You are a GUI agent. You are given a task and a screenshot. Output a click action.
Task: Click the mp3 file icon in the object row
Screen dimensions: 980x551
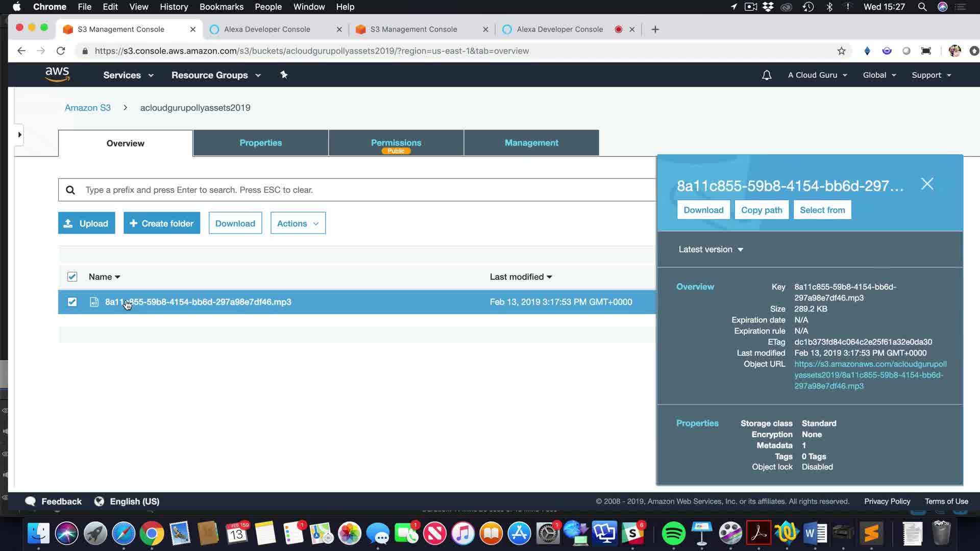94,302
